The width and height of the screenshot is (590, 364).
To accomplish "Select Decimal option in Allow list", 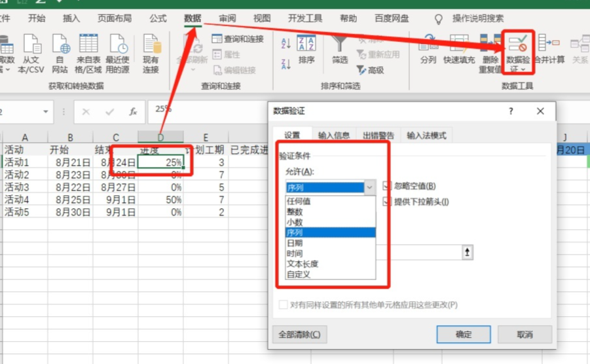I will pos(331,222).
